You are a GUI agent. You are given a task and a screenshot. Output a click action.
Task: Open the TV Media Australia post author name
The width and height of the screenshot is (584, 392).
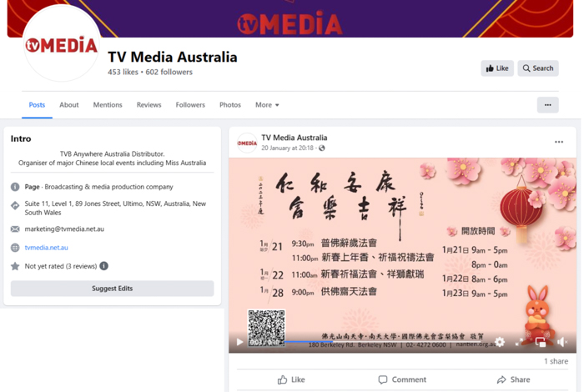tap(295, 138)
